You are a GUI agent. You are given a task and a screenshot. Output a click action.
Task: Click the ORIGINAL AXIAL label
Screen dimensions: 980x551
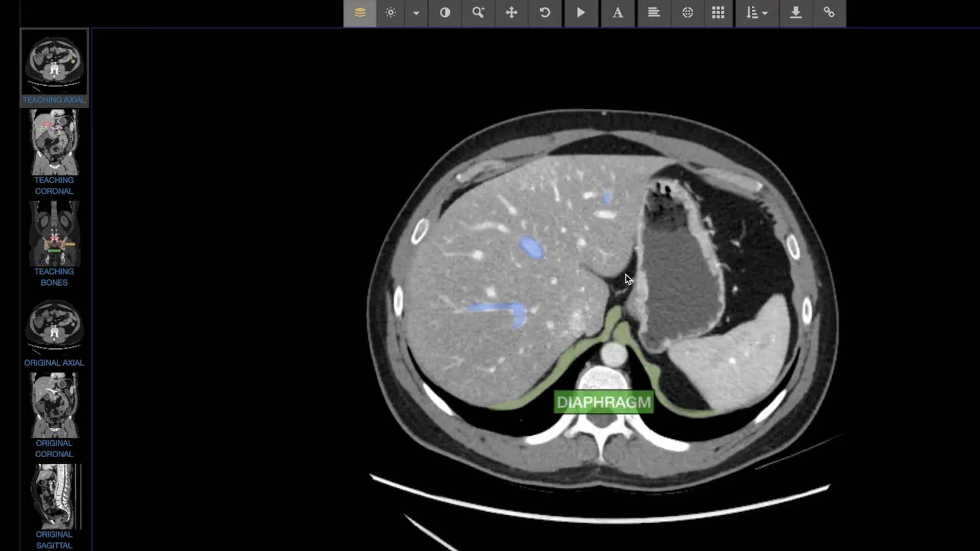point(54,363)
